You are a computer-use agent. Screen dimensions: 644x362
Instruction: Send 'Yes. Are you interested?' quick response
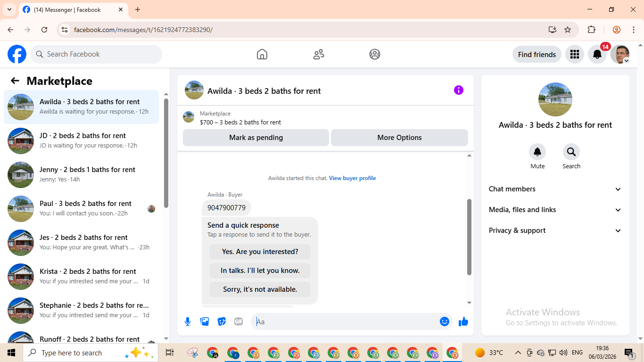pos(260,252)
